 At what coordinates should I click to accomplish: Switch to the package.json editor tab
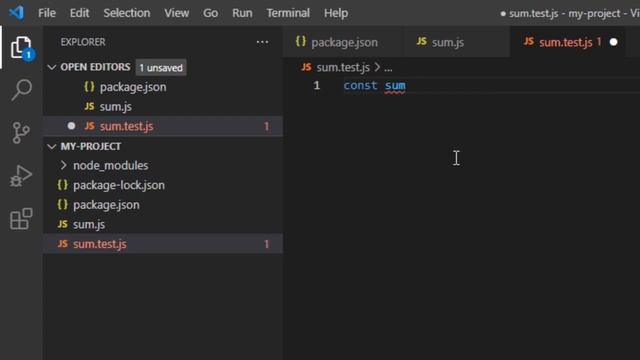342,42
